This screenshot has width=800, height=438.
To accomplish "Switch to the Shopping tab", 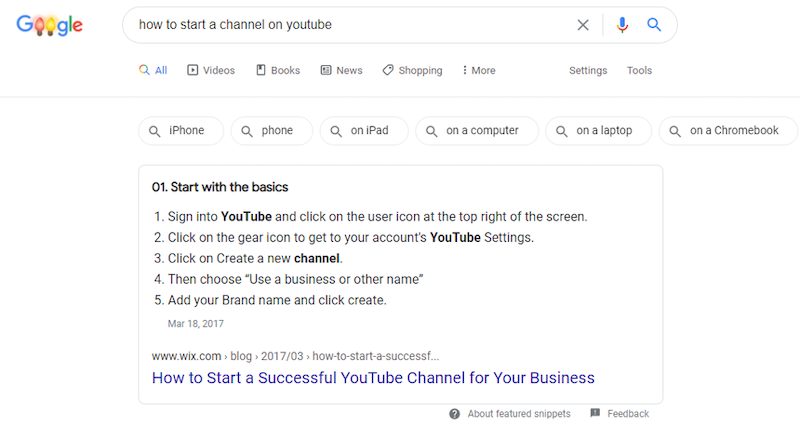I will click(x=412, y=71).
